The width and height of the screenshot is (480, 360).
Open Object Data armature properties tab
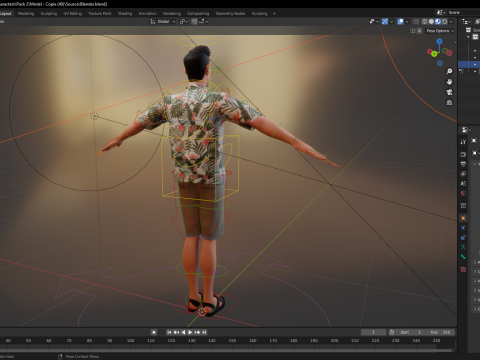463,247
